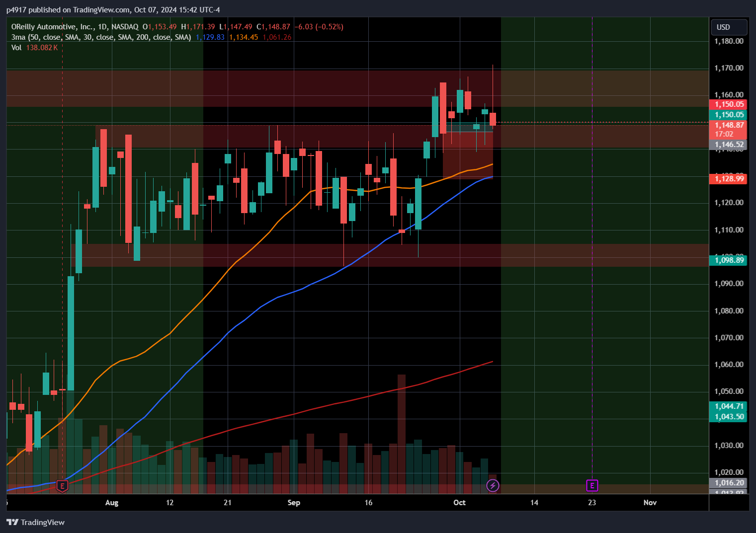
Task: Click the red 1,128.99 price label
Action: click(x=728, y=179)
